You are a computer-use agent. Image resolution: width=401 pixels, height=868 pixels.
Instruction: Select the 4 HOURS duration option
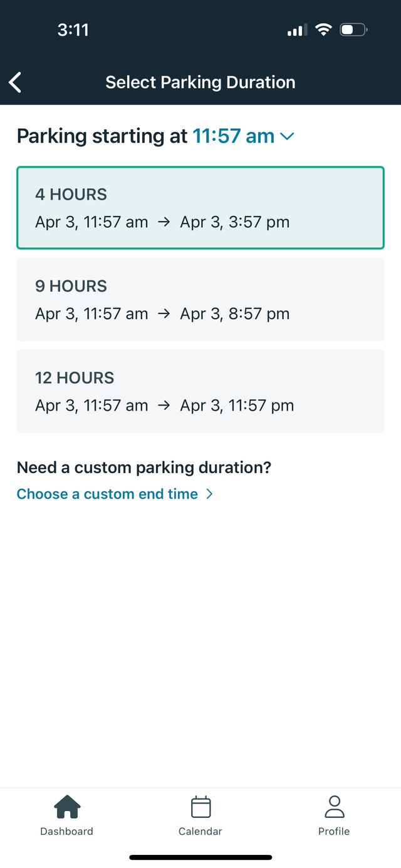[200, 208]
